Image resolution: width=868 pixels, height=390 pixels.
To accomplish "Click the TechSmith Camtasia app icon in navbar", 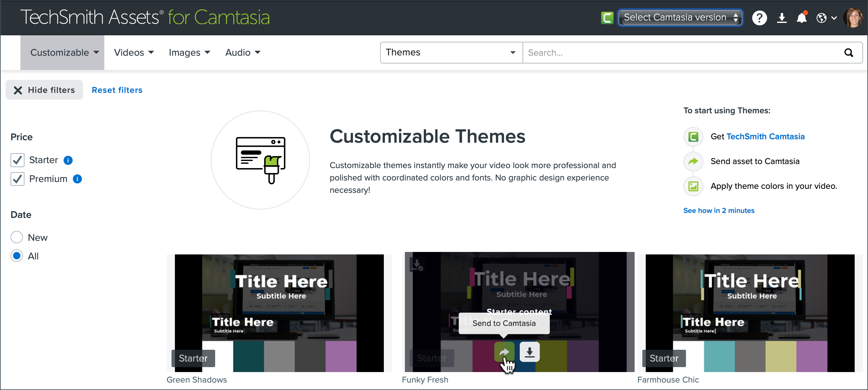I will (607, 18).
